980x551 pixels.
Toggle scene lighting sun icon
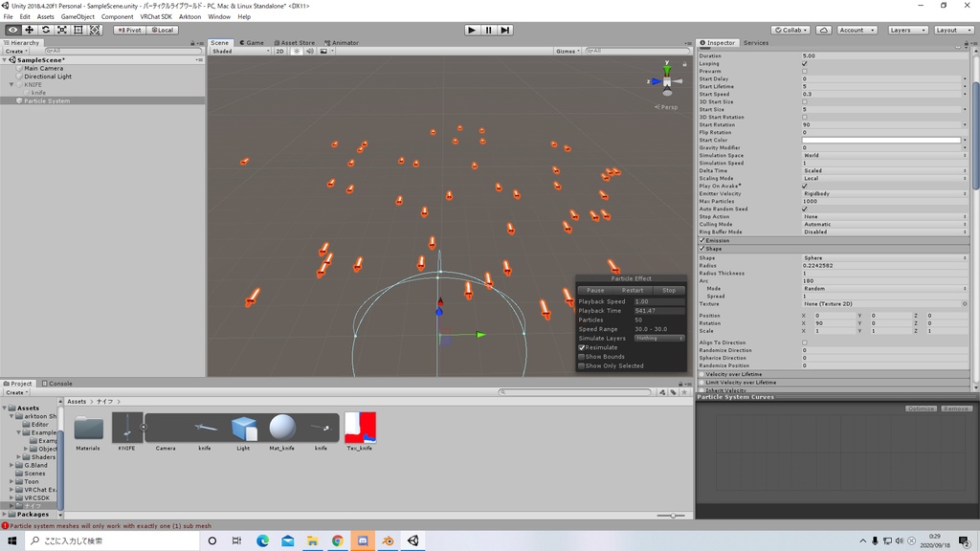pyautogui.click(x=295, y=51)
